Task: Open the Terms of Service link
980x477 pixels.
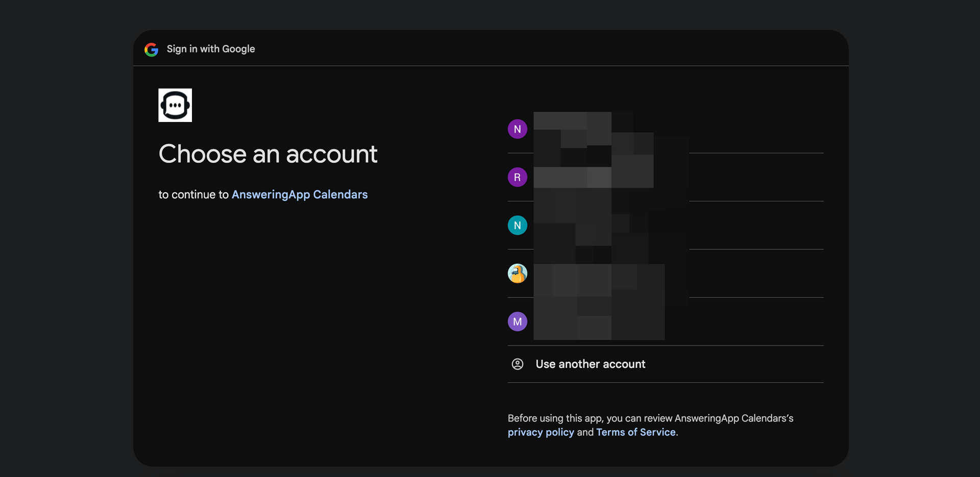Action: click(x=635, y=432)
